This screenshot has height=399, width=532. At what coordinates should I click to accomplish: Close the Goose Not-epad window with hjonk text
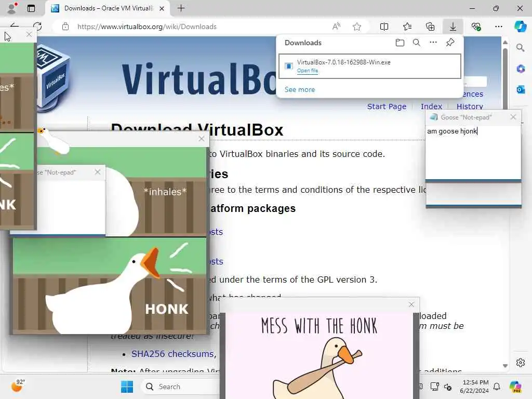point(513,117)
